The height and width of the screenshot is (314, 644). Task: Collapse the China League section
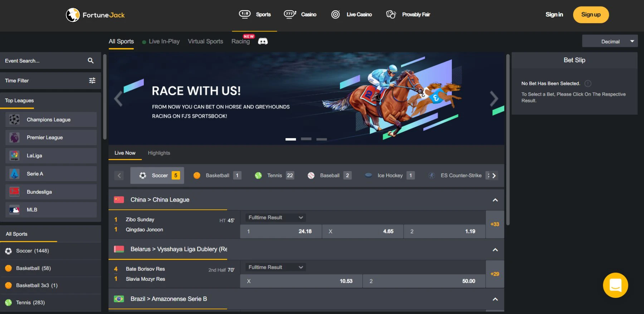495,200
